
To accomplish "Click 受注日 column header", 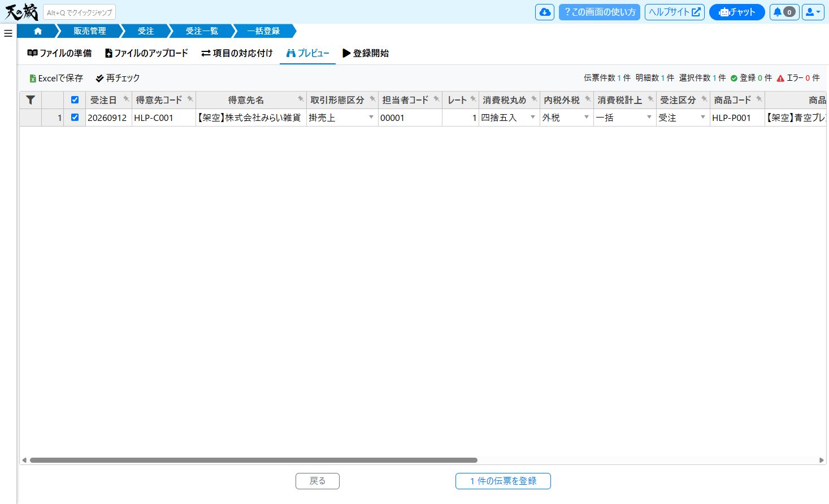I will [x=108, y=100].
